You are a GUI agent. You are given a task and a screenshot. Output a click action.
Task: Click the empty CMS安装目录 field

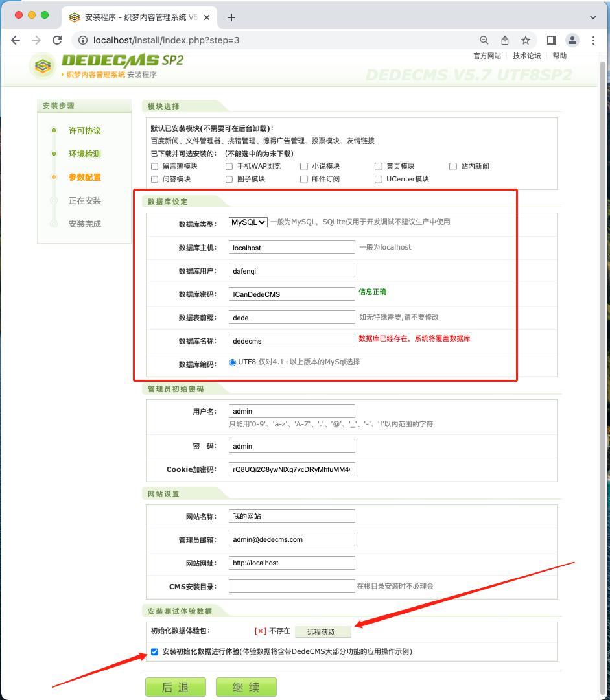point(292,586)
